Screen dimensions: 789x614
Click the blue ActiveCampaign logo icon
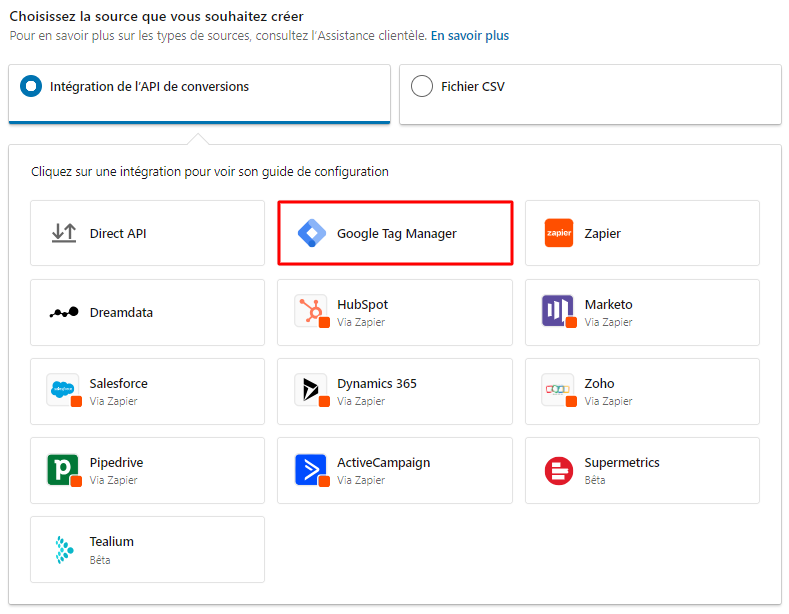pyautogui.click(x=312, y=470)
